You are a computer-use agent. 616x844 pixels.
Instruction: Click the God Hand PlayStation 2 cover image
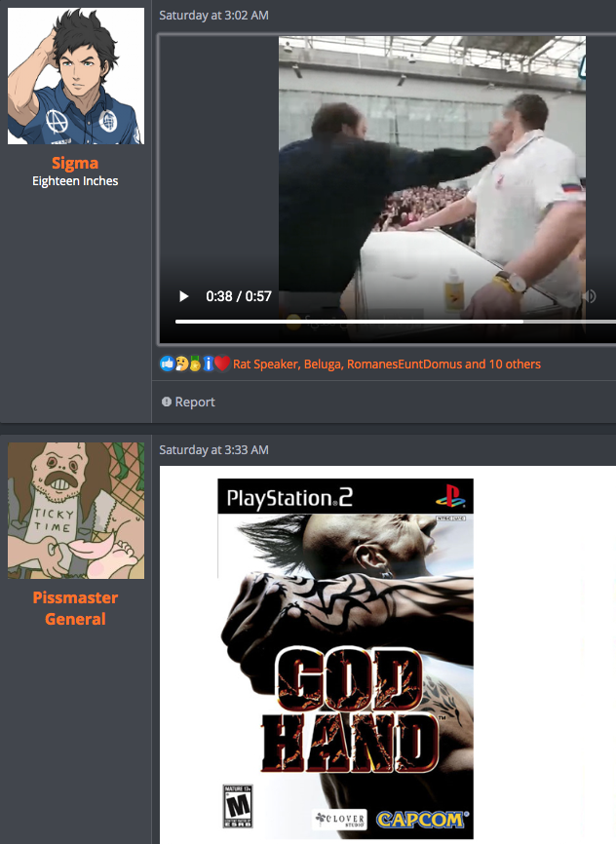pyautogui.click(x=345, y=658)
